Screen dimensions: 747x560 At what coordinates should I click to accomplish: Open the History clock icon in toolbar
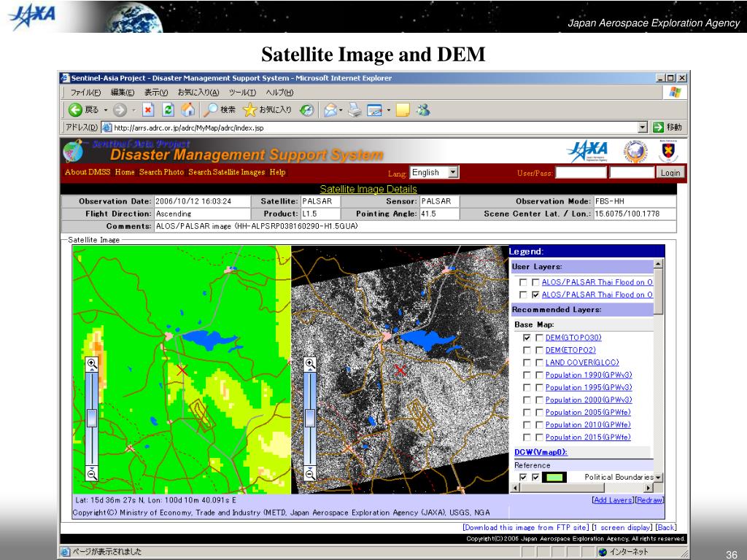307,110
